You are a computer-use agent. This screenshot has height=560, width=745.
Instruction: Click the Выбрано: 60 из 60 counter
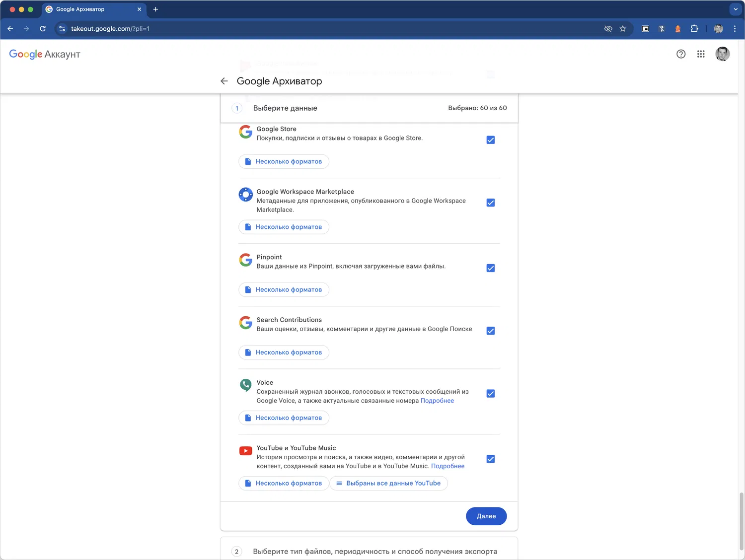(477, 108)
